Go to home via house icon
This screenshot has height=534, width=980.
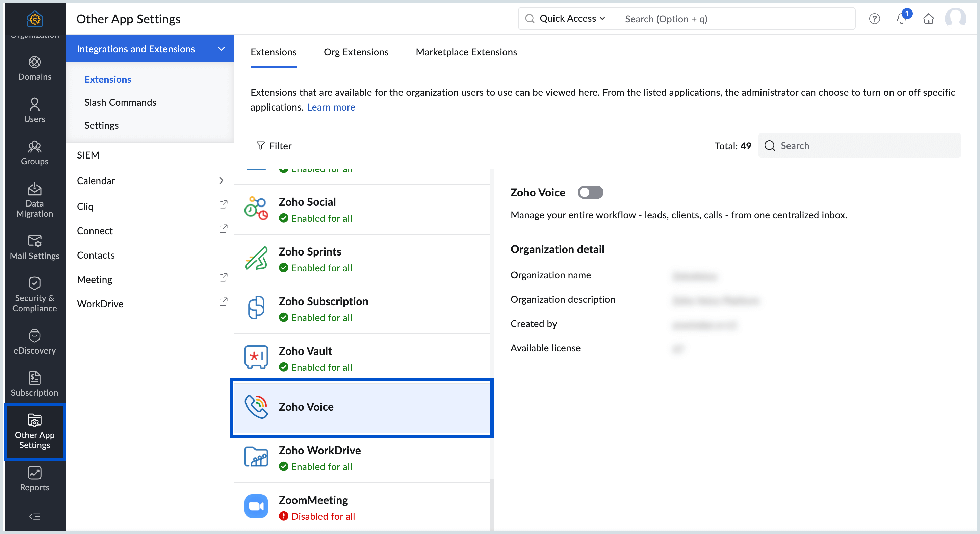coord(928,19)
